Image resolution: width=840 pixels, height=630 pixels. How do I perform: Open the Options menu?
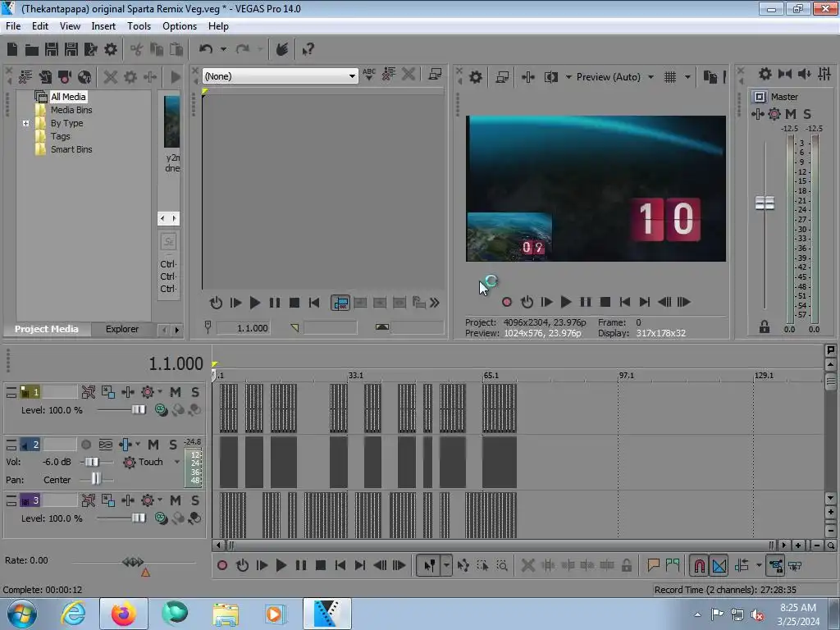click(180, 25)
